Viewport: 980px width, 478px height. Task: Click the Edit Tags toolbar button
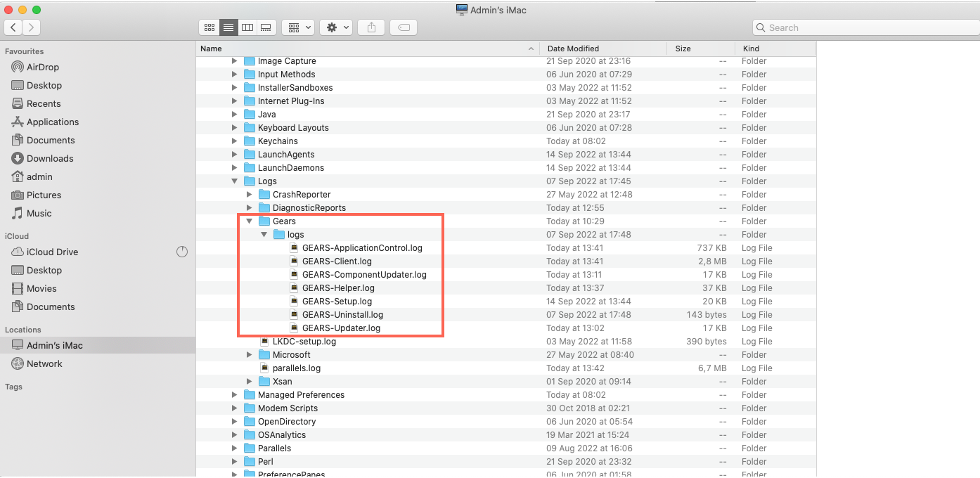pyautogui.click(x=404, y=27)
